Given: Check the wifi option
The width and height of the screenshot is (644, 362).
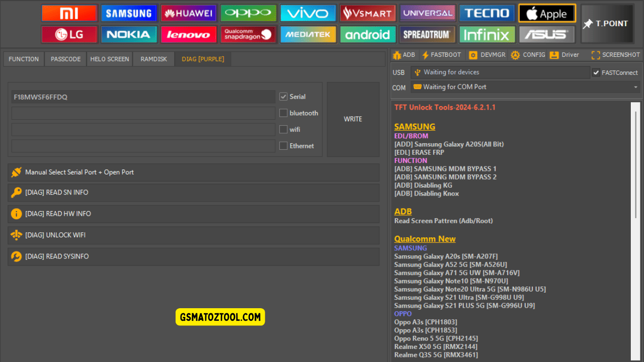Looking at the screenshot, I should point(283,129).
